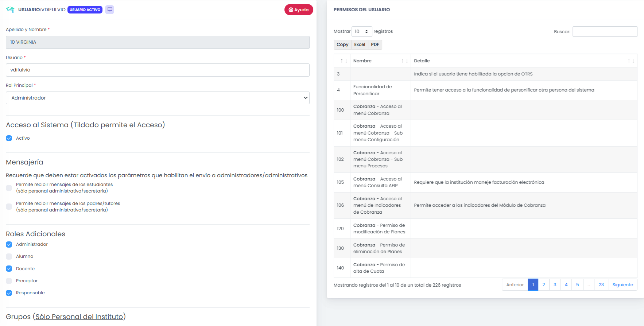Click the 'Sólo Personal del Instituto' heading link
The height and width of the screenshot is (326, 644).
click(79, 317)
